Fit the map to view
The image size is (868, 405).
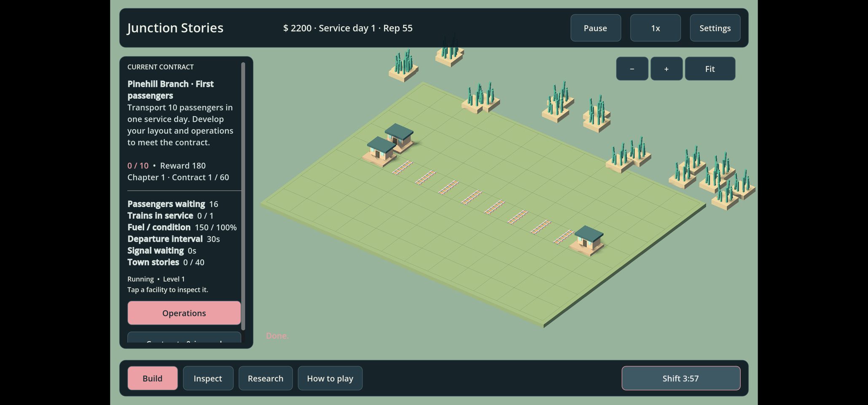710,69
